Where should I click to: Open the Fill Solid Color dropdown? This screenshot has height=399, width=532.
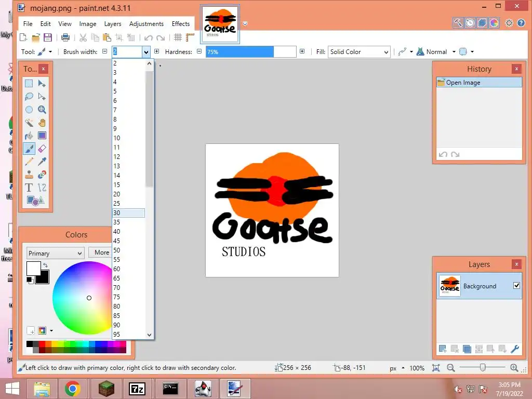point(359,51)
